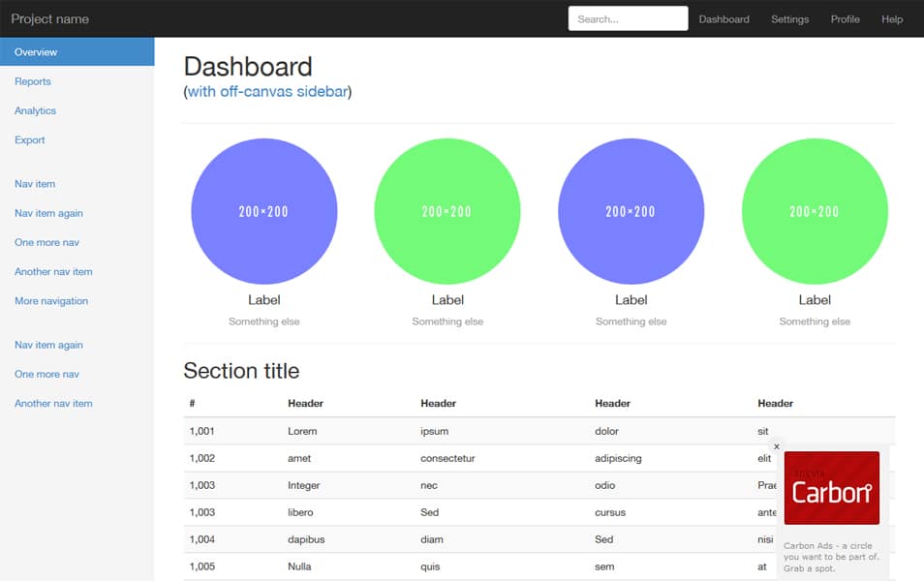Dismiss the Carbon ad
Viewport: 924px width, 581px height.
pos(776,446)
